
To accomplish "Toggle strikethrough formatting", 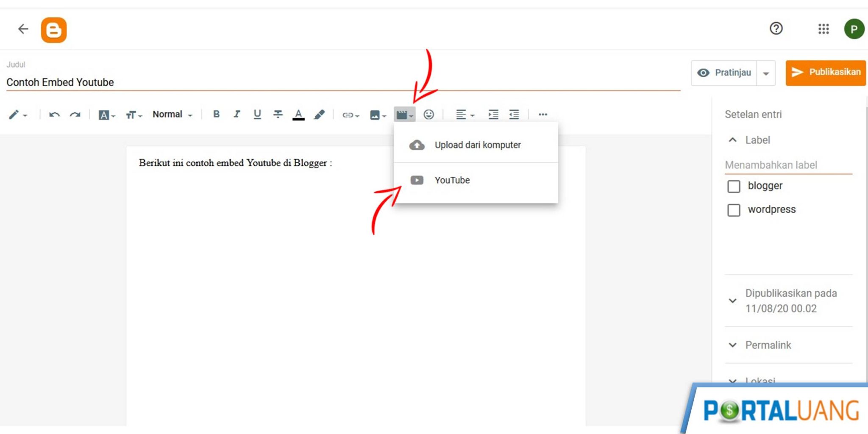I will 278,114.
